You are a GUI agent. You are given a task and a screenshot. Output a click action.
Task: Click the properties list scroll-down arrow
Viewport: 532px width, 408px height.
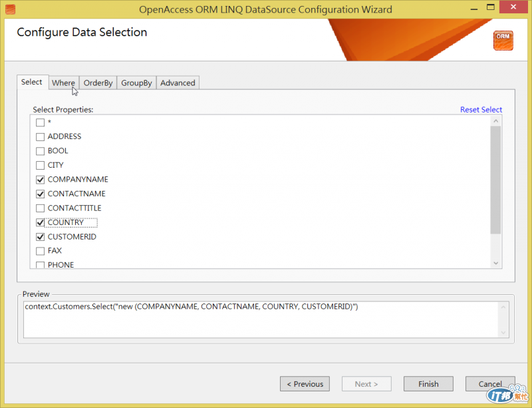coord(495,264)
